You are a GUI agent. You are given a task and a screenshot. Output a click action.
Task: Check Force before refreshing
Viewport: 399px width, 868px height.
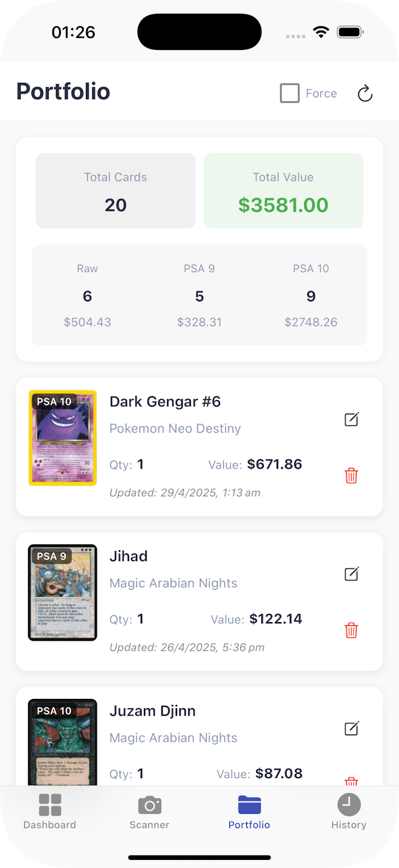[x=289, y=93]
